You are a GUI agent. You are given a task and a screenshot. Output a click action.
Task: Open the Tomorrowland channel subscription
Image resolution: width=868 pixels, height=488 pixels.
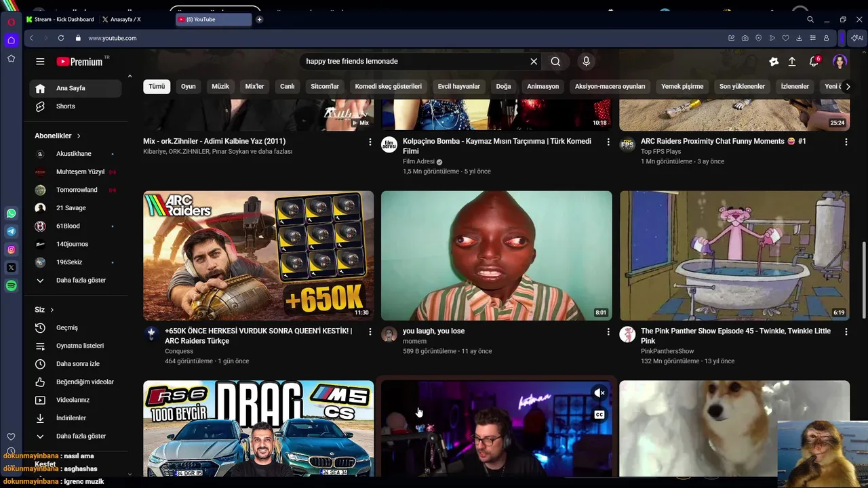tap(76, 190)
